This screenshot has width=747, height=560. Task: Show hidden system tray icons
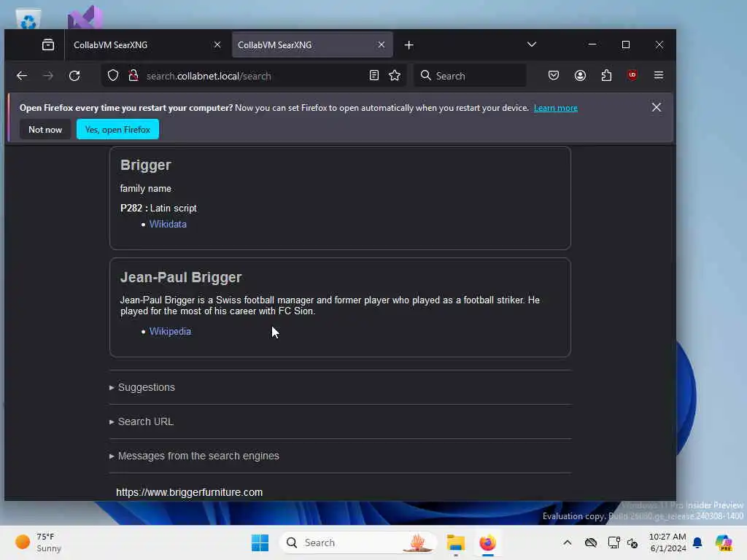[x=567, y=542]
